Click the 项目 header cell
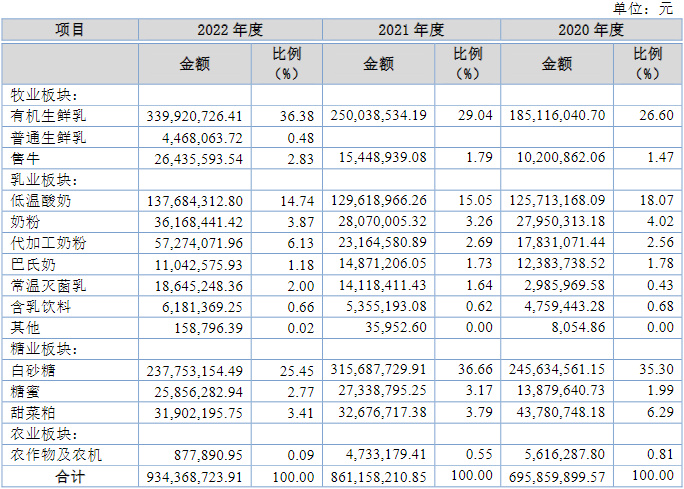 tap(70, 30)
